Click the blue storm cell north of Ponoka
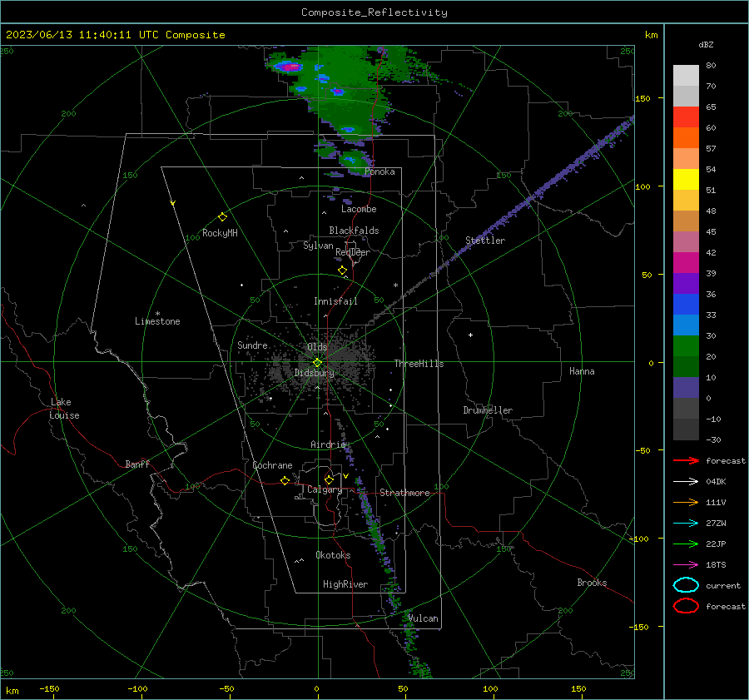749x700 pixels. (348, 130)
